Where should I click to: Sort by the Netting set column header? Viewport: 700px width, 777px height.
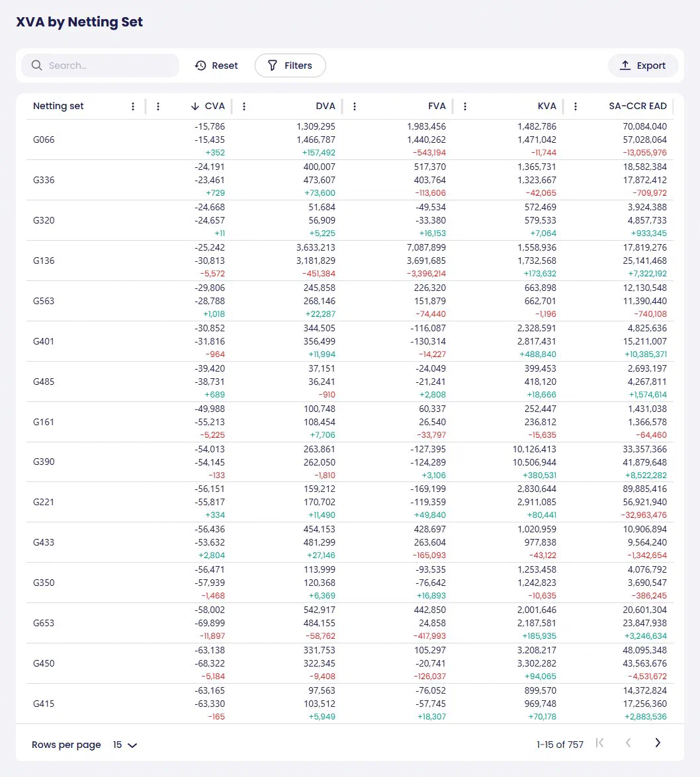pyautogui.click(x=58, y=106)
